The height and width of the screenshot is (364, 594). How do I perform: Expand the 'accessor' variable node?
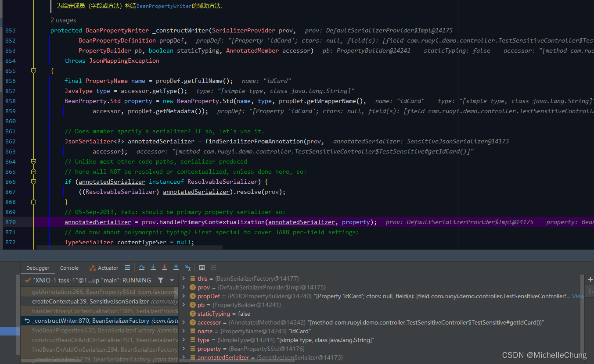pos(184,322)
